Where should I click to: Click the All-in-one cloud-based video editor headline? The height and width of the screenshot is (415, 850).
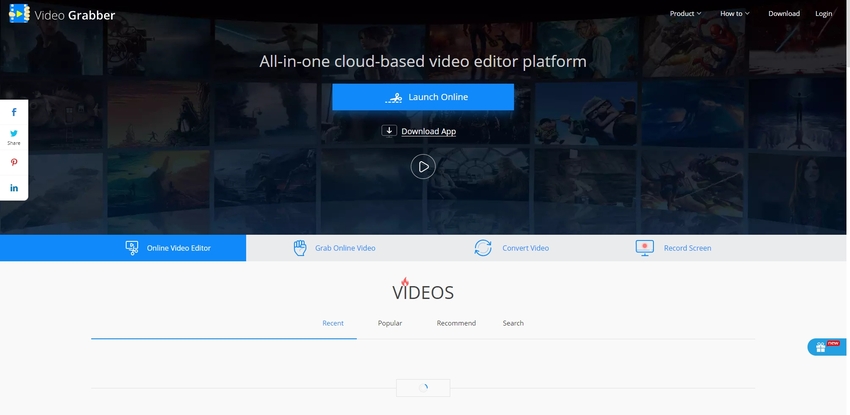[x=423, y=61]
